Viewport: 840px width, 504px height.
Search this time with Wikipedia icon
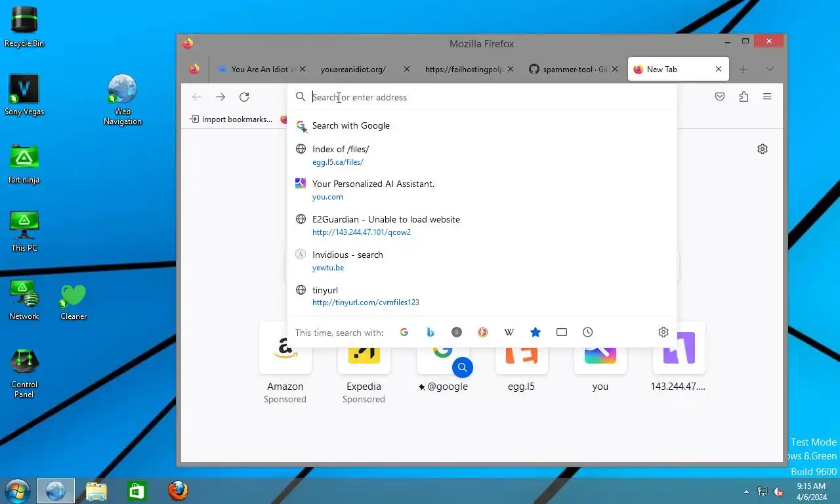(x=509, y=332)
